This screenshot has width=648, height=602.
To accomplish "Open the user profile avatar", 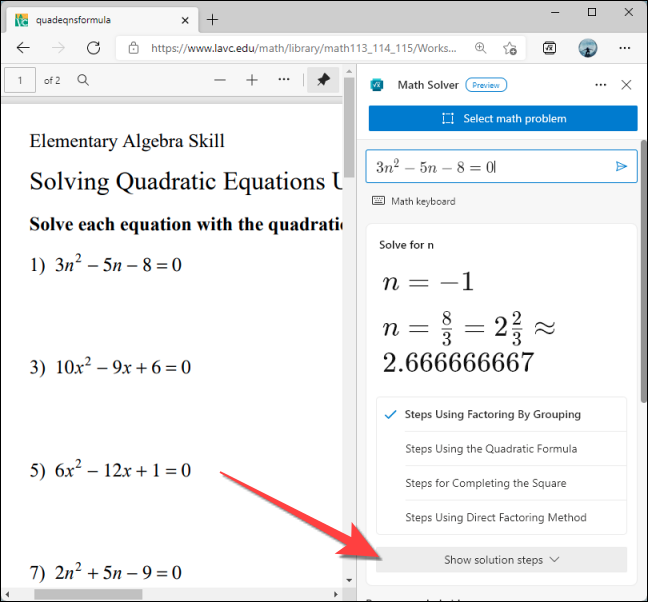I will tap(588, 48).
